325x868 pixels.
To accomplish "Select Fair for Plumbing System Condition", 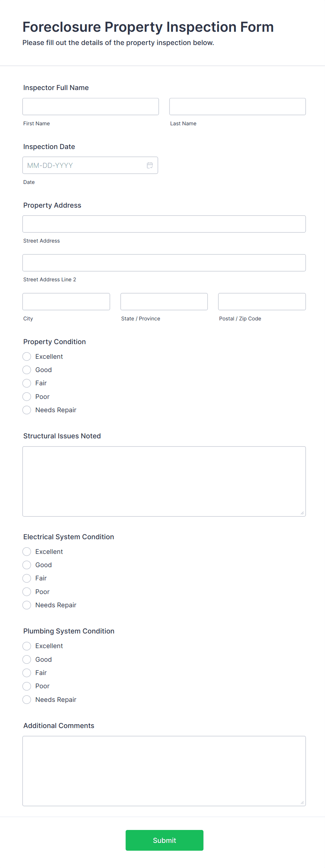I will click(x=27, y=673).
